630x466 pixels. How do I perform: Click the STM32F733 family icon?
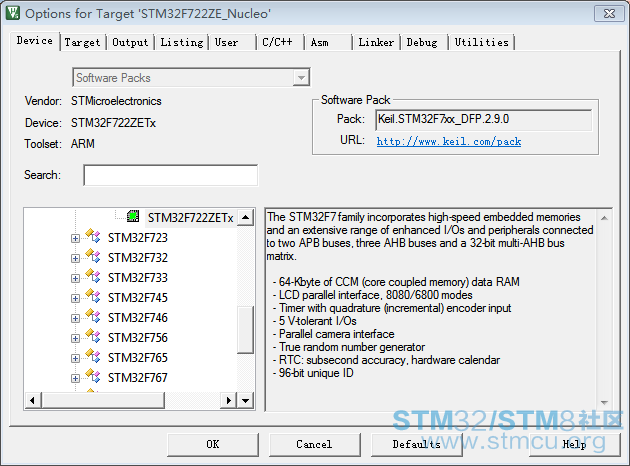(93, 276)
